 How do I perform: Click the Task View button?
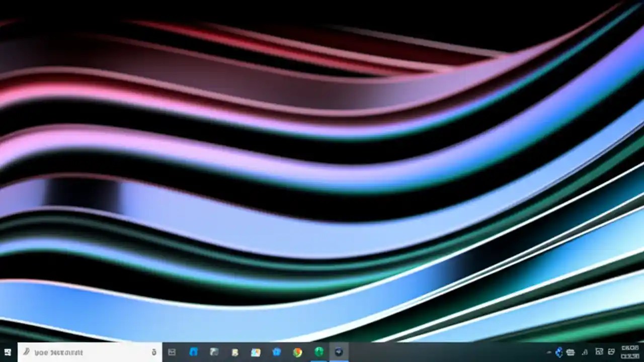[x=171, y=352]
